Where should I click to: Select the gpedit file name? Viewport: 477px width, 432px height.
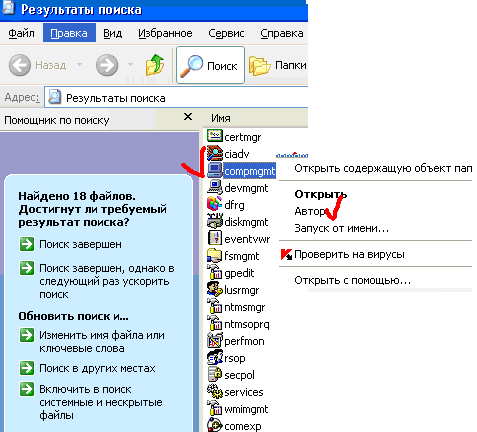(239, 273)
